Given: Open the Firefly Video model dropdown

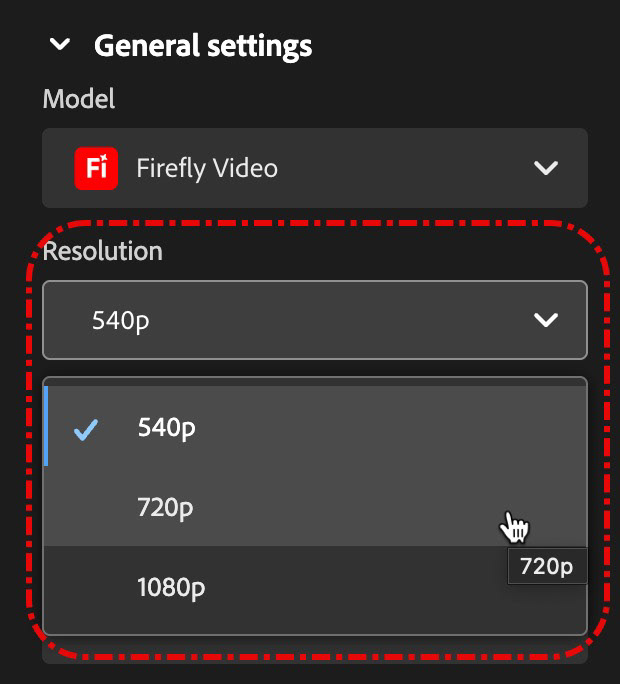Looking at the screenshot, I should pyautogui.click(x=315, y=168).
